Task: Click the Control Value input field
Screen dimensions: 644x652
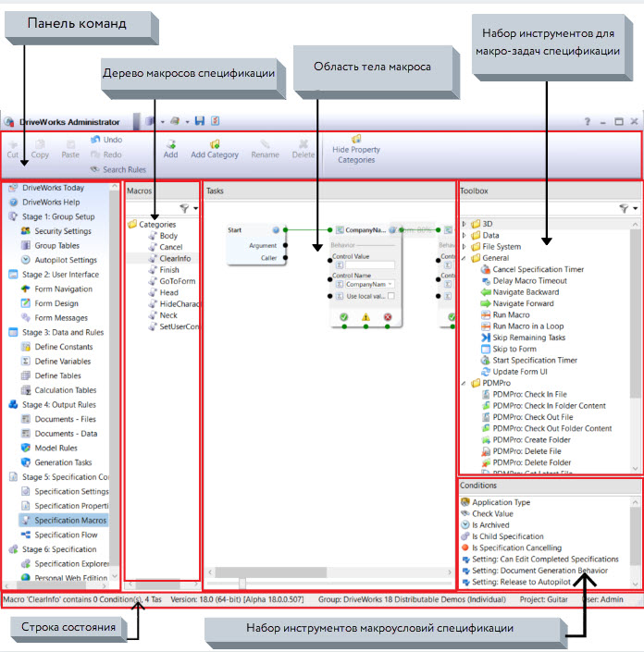Action: point(369,265)
